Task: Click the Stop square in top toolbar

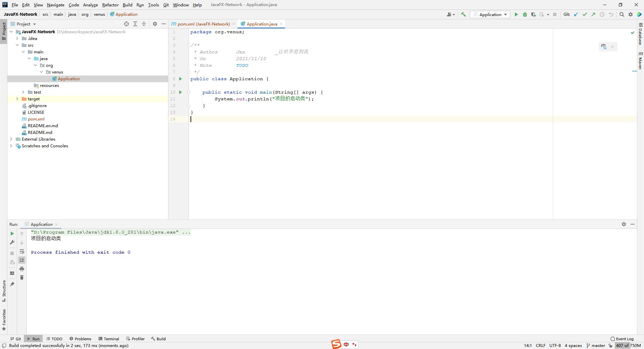Action: coord(555,14)
